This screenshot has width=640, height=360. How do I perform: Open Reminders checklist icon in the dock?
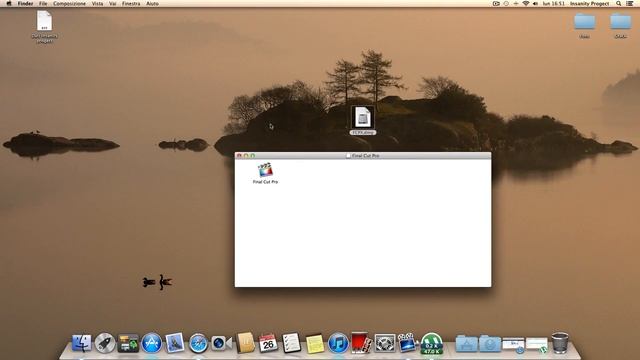(x=291, y=342)
